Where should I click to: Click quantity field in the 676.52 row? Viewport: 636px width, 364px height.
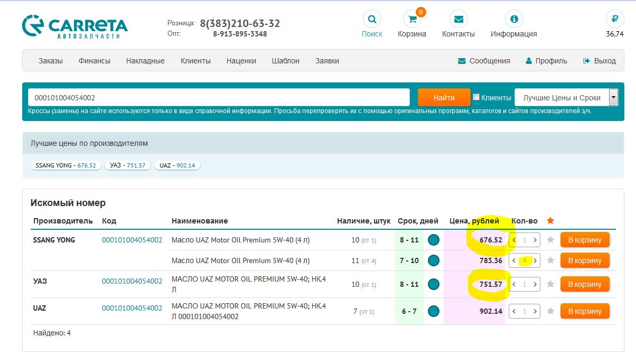pos(525,240)
